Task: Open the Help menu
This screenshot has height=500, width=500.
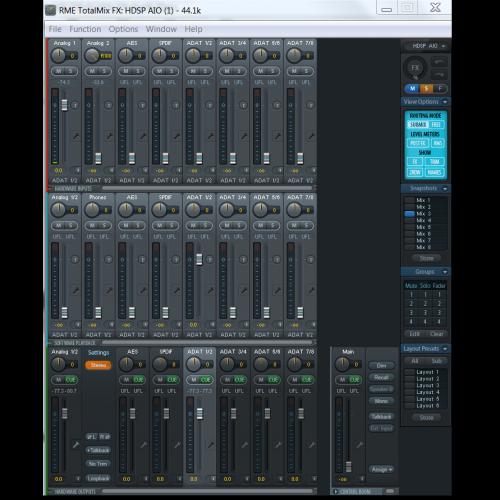Action: tap(193, 29)
